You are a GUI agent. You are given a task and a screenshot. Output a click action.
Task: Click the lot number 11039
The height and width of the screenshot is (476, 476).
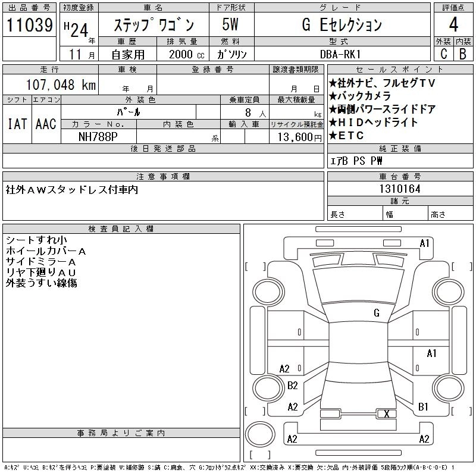click(29, 25)
